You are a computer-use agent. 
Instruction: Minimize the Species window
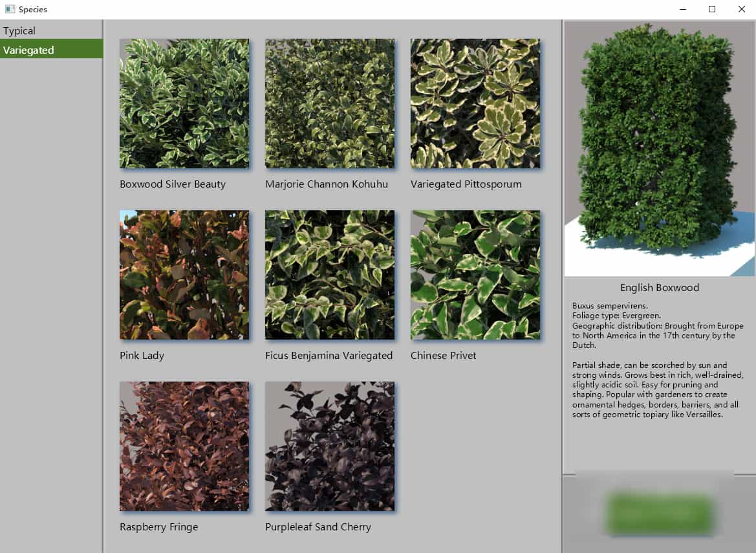coord(682,9)
